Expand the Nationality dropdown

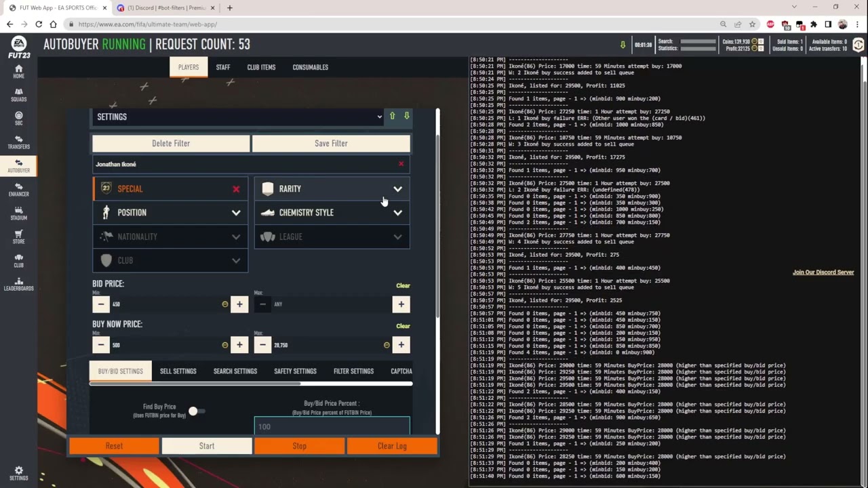[x=170, y=237]
